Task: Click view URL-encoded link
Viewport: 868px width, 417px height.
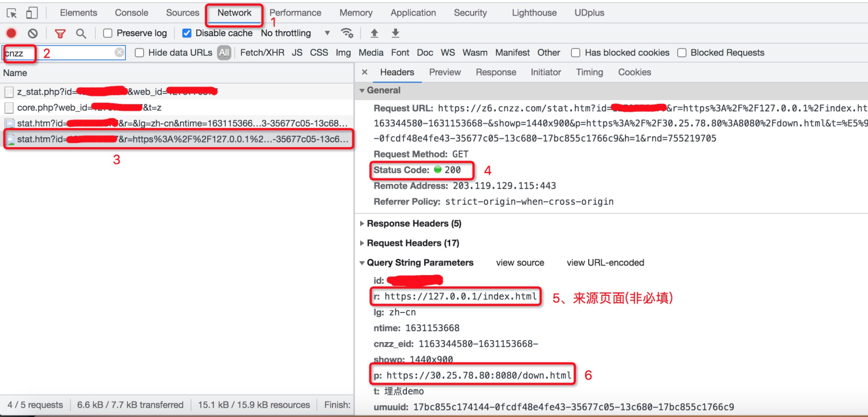Action: pos(605,263)
